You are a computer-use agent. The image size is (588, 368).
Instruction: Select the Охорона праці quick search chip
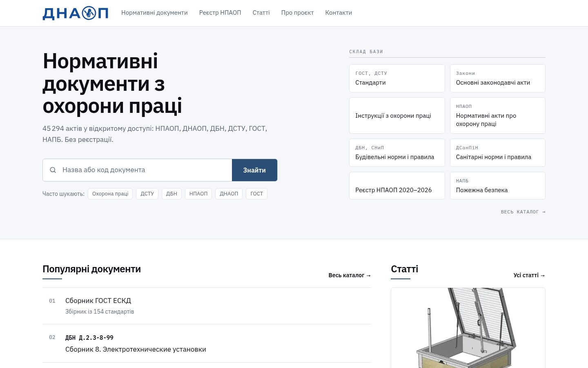click(110, 194)
